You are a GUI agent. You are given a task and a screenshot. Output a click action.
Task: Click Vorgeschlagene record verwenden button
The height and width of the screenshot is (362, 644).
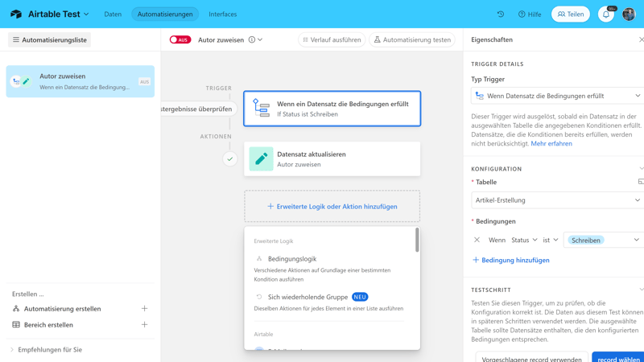pos(532,359)
